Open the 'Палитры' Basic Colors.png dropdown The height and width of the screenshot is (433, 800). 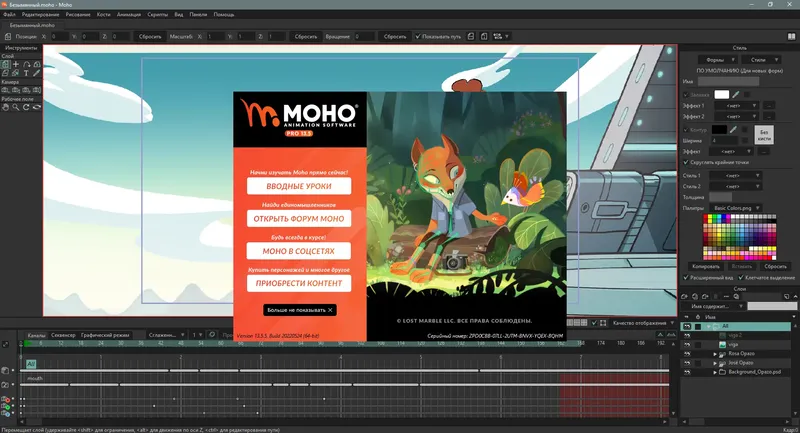736,208
